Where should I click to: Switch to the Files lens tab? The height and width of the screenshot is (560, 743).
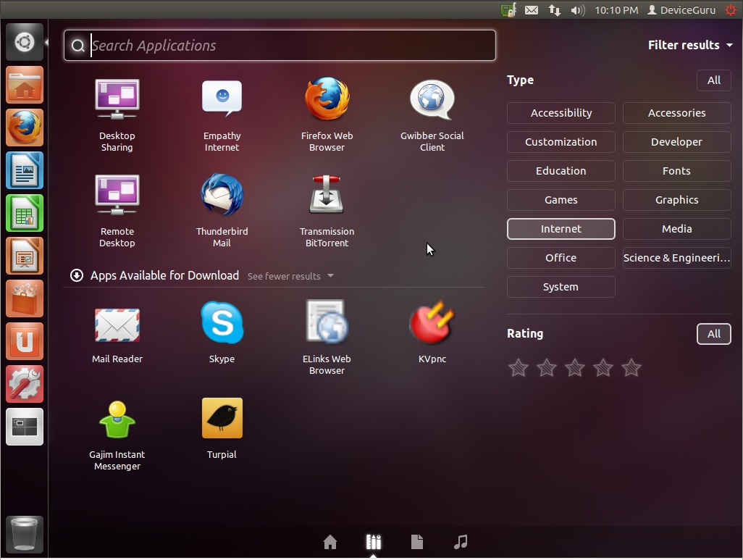pos(417,541)
